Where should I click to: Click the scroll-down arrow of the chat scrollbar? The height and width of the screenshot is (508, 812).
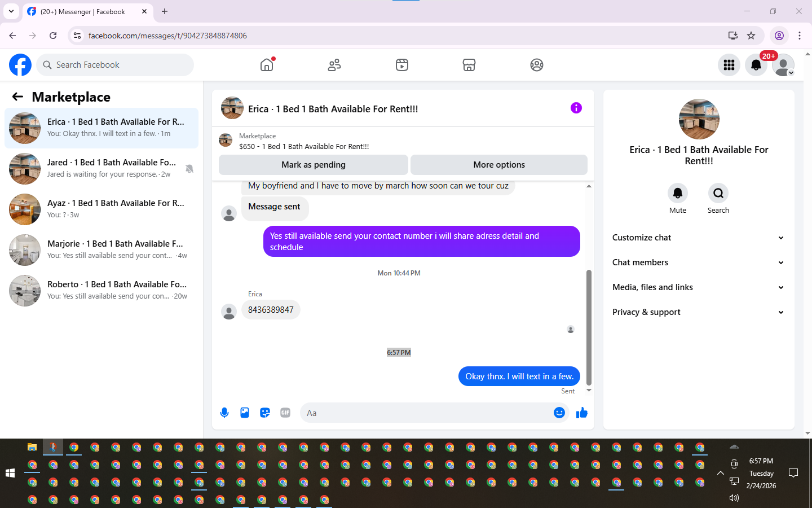point(589,391)
